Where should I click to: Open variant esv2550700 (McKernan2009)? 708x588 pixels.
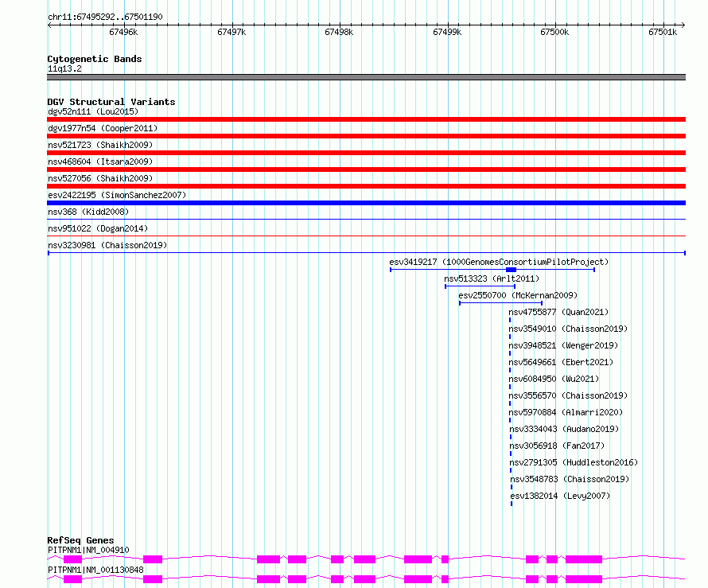(x=518, y=295)
